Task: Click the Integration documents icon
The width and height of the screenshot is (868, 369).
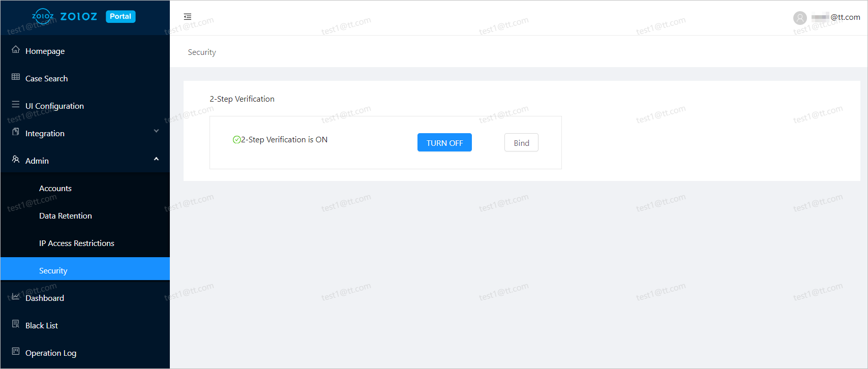Action: coord(16,132)
